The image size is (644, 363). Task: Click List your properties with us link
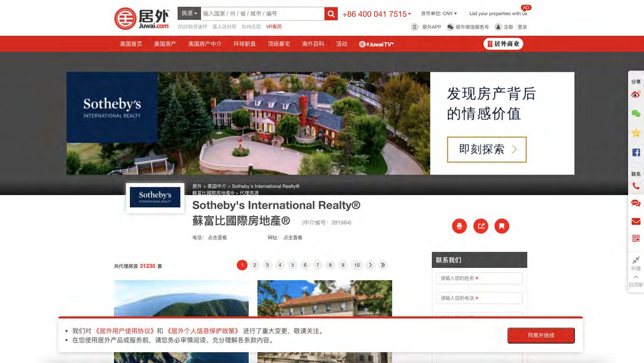498,14
